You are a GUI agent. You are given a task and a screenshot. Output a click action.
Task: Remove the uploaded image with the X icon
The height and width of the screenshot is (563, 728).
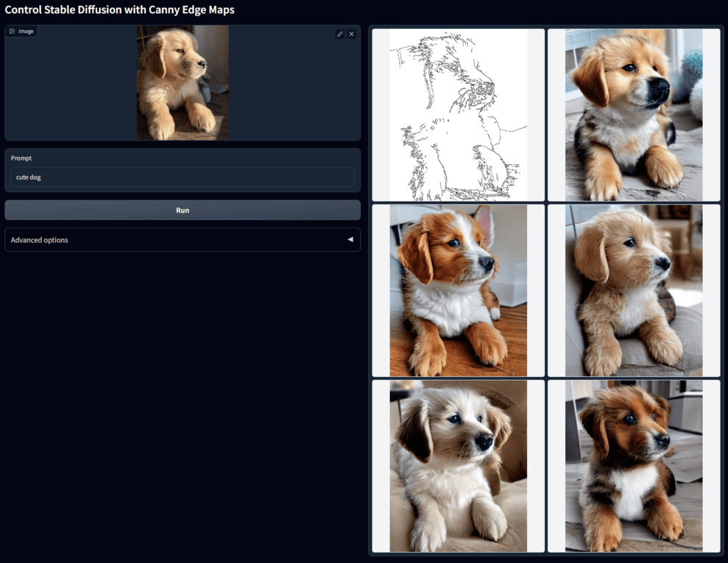coord(351,34)
